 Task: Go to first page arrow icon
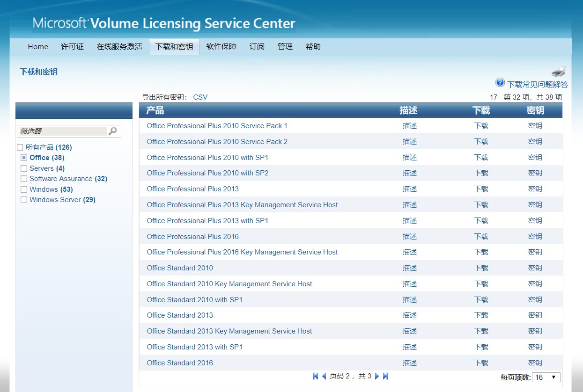(316, 376)
